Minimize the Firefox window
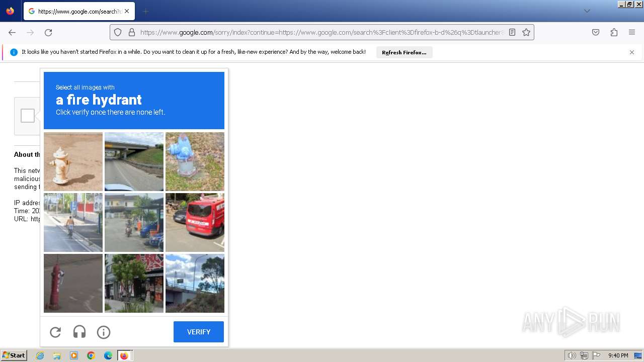This screenshot has width=644, height=362. (621, 4)
